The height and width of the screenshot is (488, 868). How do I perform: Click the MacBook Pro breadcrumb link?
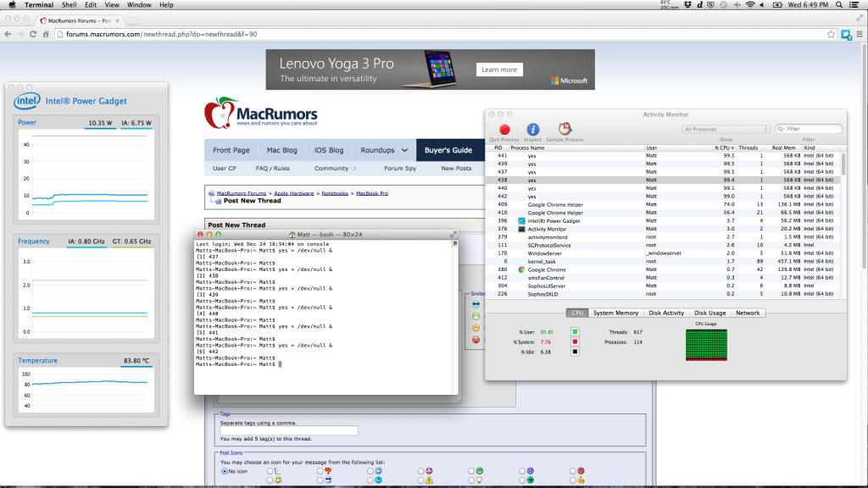pos(372,194)
